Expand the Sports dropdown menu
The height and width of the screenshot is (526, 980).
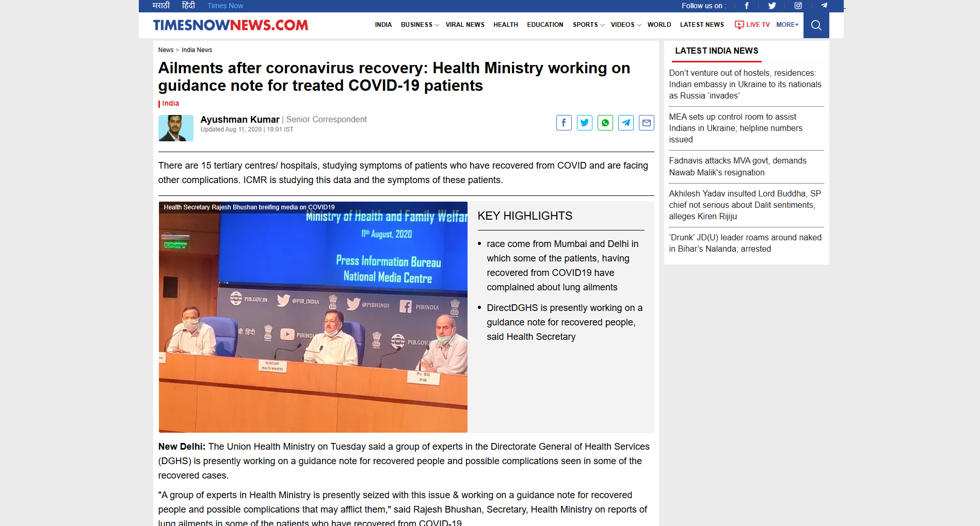pyautogui.click(x=588, y=25)
